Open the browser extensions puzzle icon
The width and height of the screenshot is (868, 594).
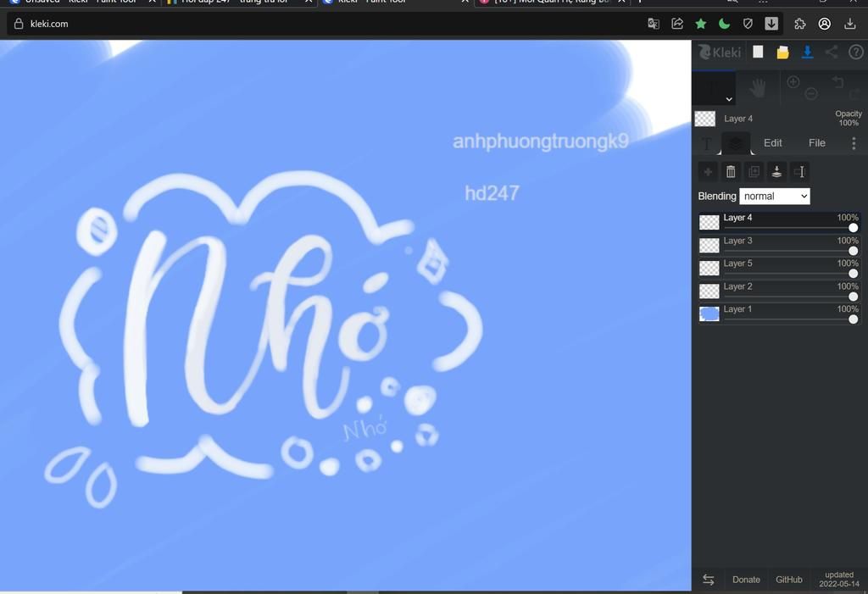[800, 23]
